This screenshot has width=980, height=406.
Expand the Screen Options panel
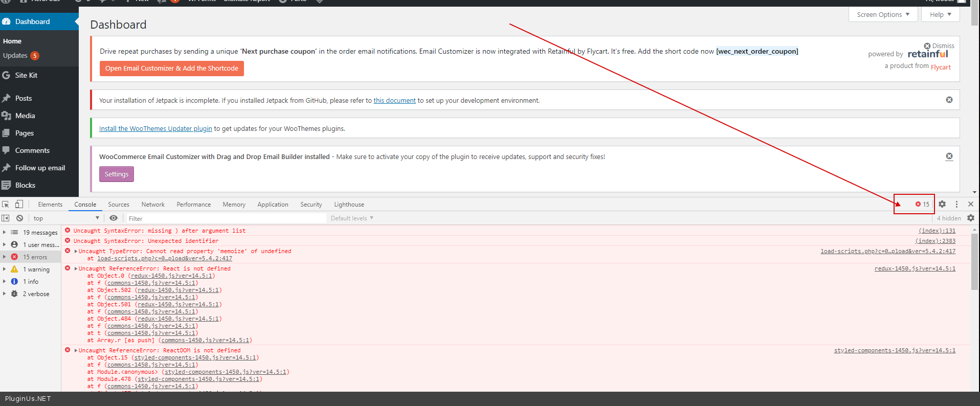tap(883, 14)
